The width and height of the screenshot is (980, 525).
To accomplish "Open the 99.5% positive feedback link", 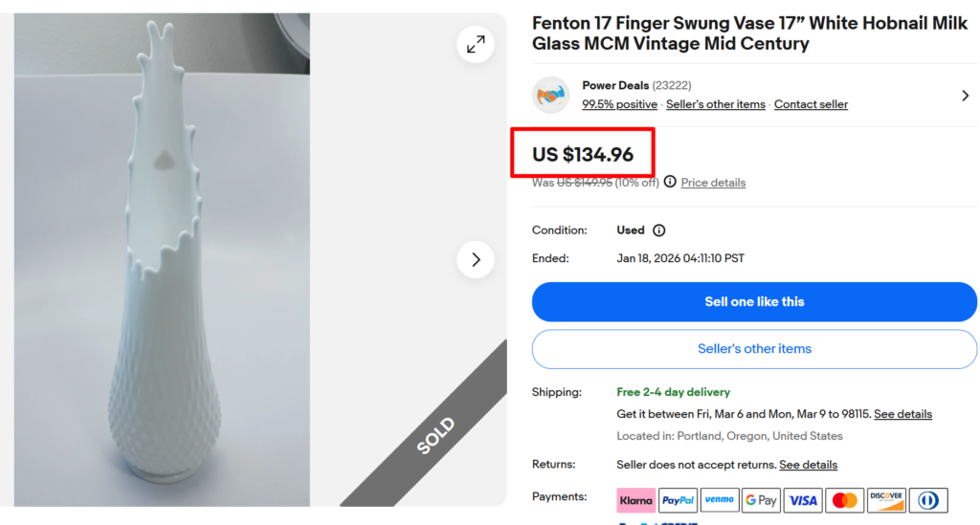I will [619, 104].
